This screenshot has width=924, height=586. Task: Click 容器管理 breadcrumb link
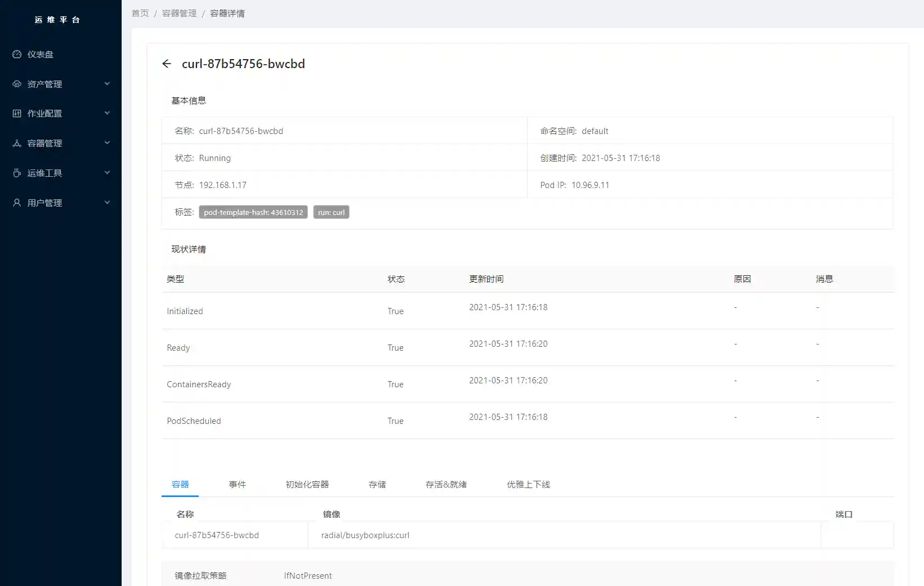click(180, 14)
